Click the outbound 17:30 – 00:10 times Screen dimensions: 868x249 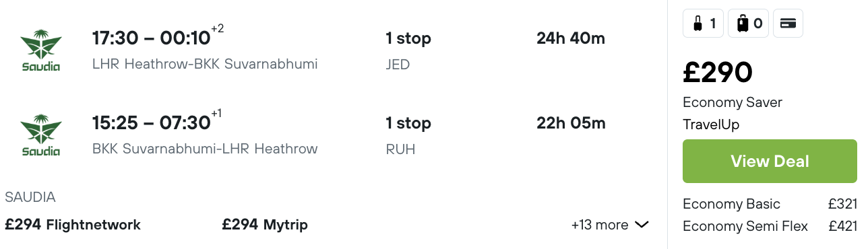click(x=152, y=38)
